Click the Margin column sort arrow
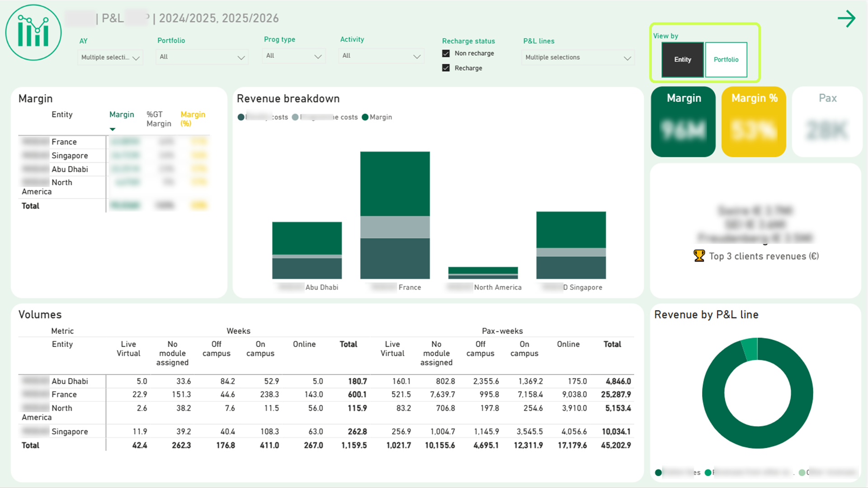 pyautogui.click(x=113, y=129)
